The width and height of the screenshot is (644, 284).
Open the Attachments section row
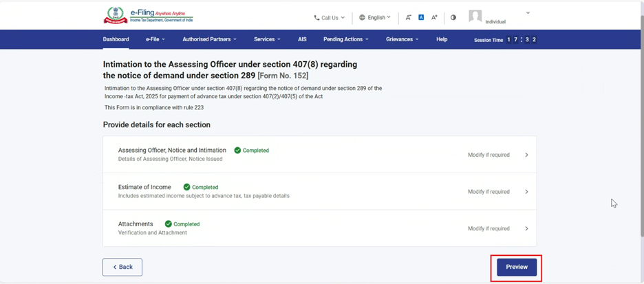tap(319, 228)
